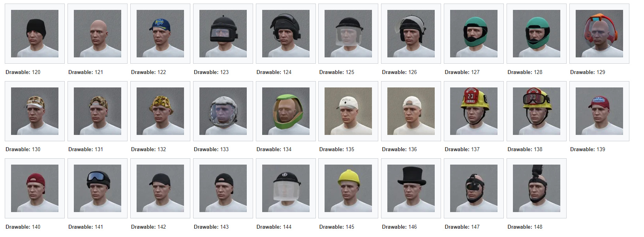644x237 pixels.
Task: Open the space helmet thumbnail, Drawable 133
Action: click(223, 111)
